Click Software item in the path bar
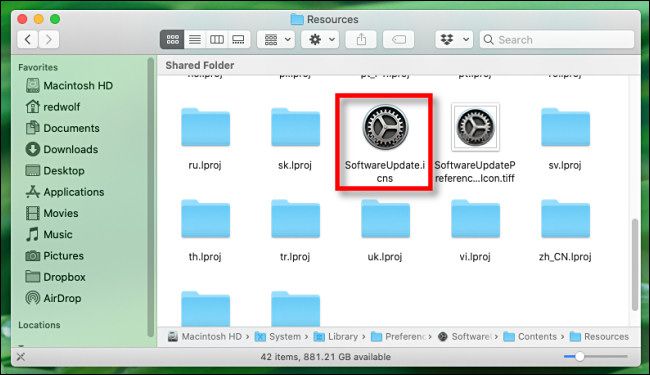The image size is (650, 375). (465, 337)
